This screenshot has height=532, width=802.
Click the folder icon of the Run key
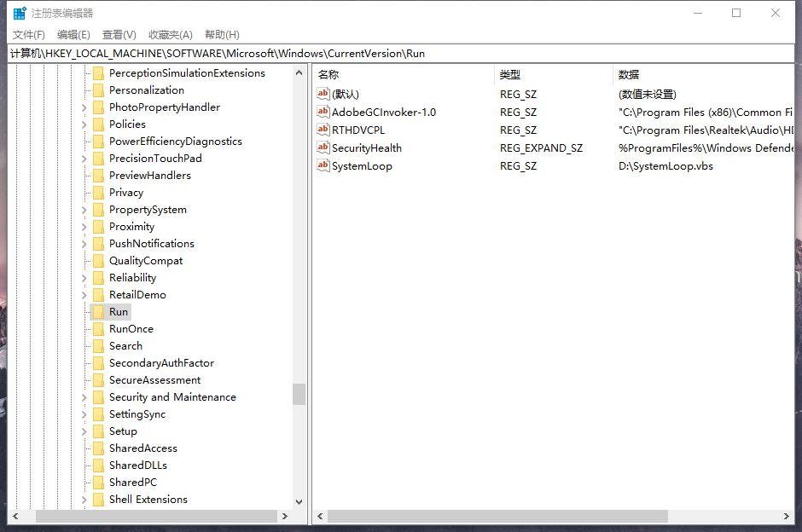98,311
